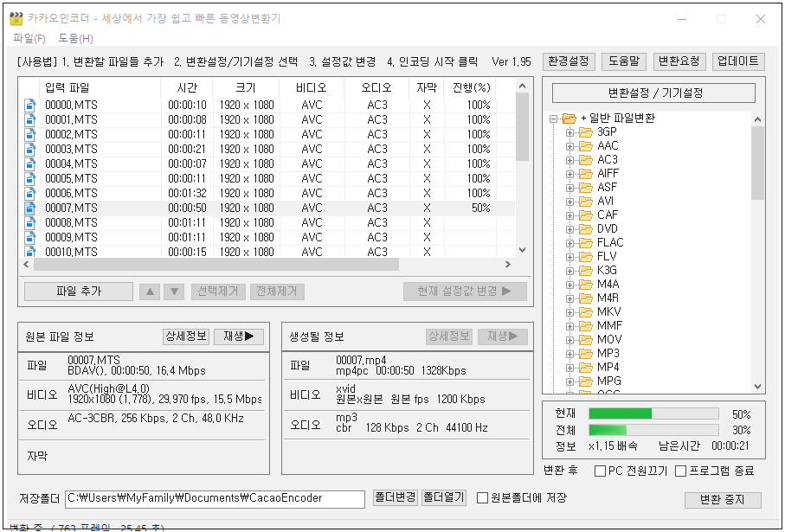Play original file with 재생 button

239,337
